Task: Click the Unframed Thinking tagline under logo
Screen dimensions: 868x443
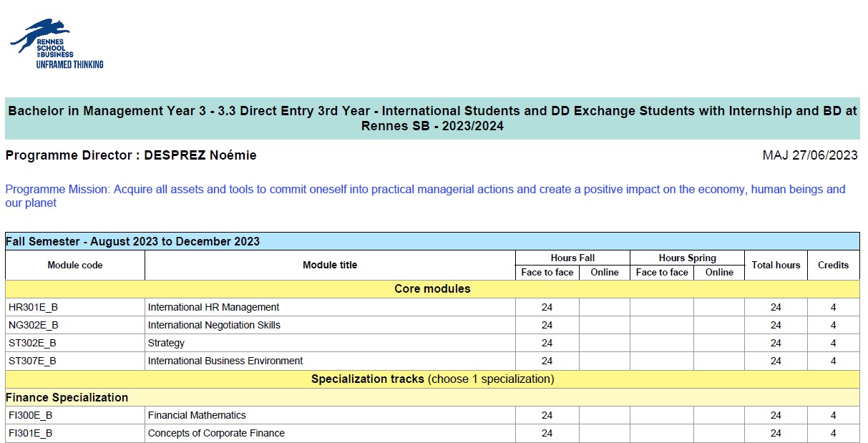Action: click(x=69, y=64)
